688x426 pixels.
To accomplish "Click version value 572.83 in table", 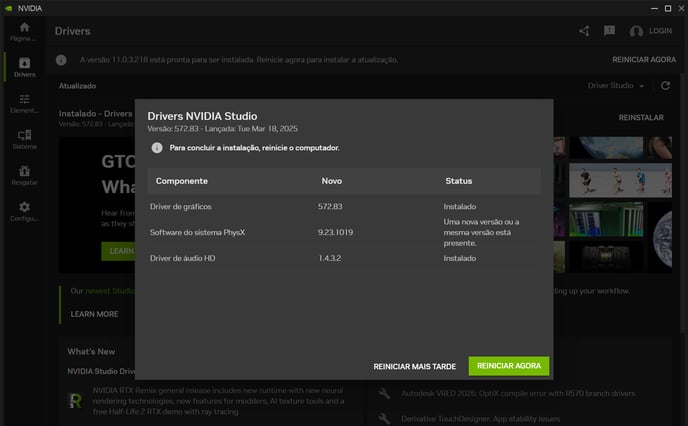I will point(330,206).
